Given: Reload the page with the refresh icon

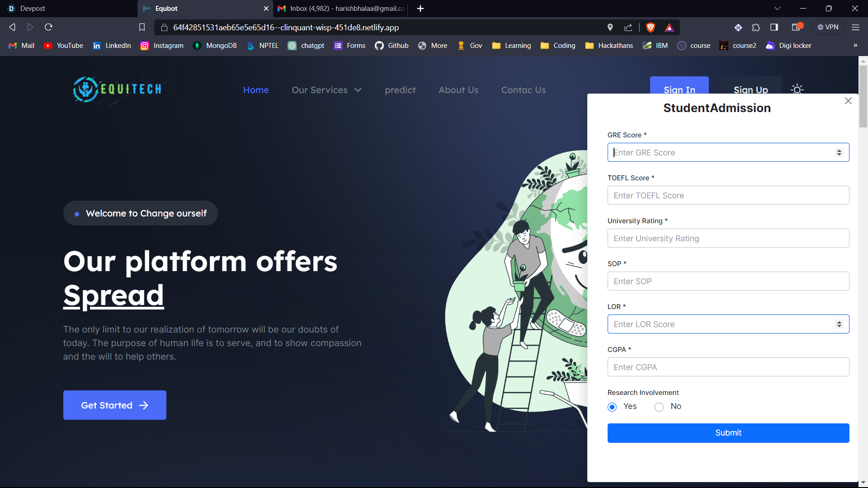Looking at the screenshot, I should [48, 28].
